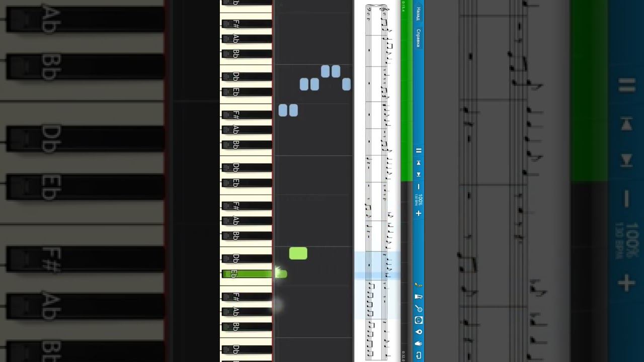The width and height of the screenshot is (644, 362).
Task: Increase tempo with the plus icon
Action: (x=419, y=213)
